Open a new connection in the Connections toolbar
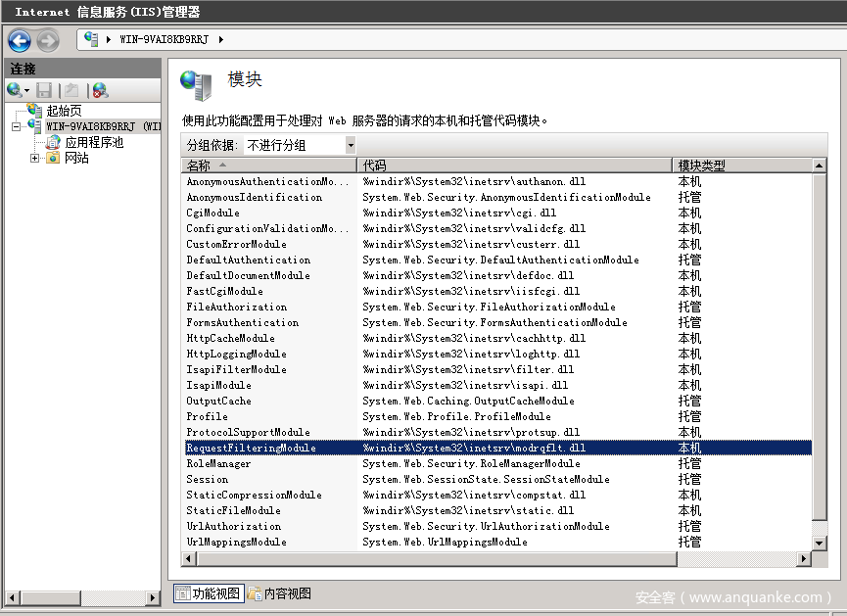The width and height of the screenshot is (847, 616). [13, 90]
